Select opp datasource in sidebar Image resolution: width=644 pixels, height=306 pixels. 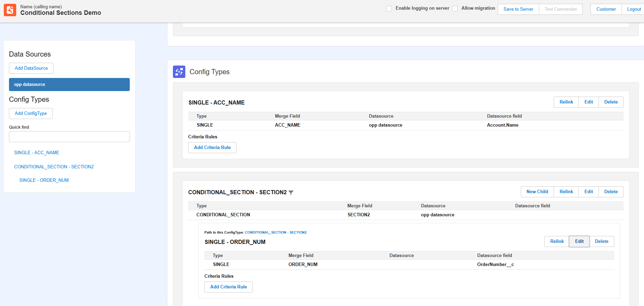[x=69, y=85]
